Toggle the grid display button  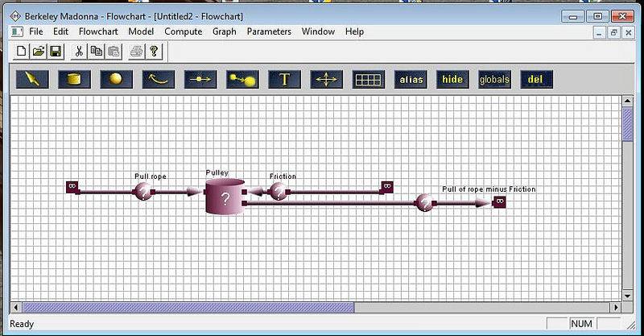(369, 79)
